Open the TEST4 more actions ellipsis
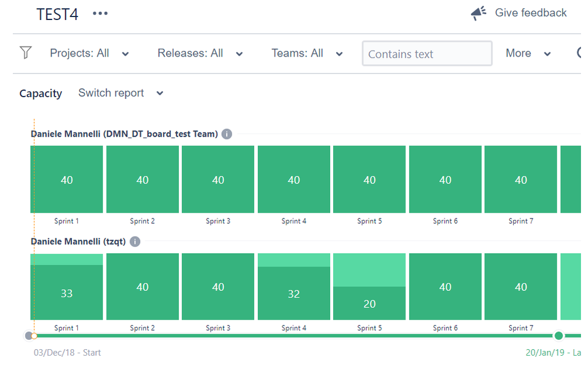The height and width of the screenshot is (368, 588). point(100,14)
